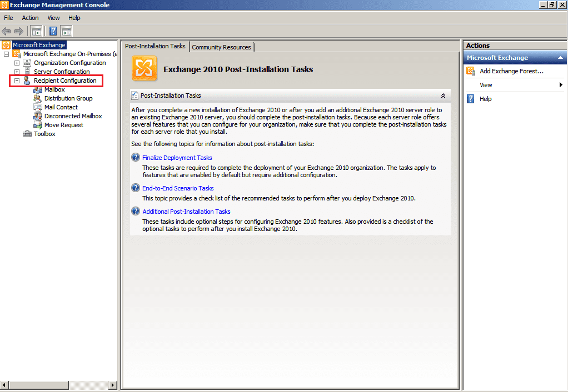This screenshot has height=392, width=568.
Task: Click the Add Exchange Forest icon
Action: click(x=471, y=71)
